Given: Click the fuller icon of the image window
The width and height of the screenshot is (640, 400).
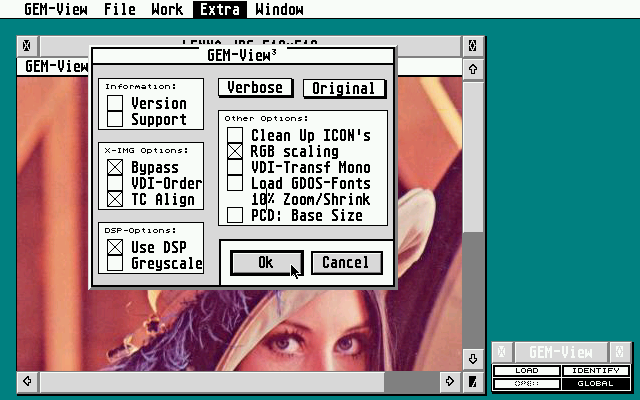Looking at the screenshot, I should (x=473, y=45).
